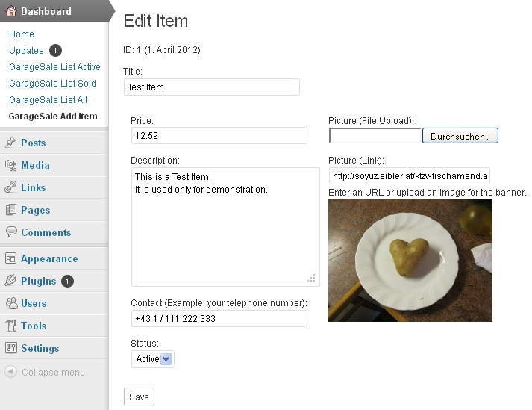This screenshot has height=410, width=532.
Task: Open the Updates link in sidebar
Action: click(26, 51)
